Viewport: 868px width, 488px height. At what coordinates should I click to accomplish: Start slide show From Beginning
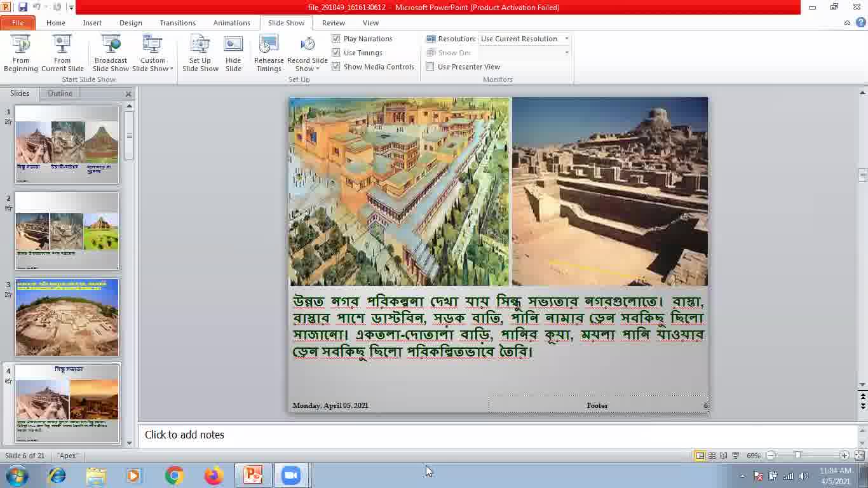pyautogui.click(x=21, y=54)
